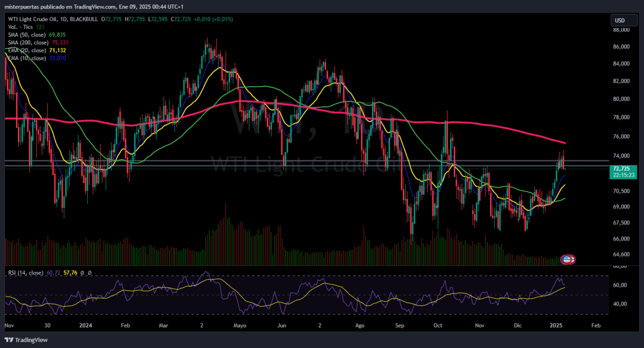Select the RSI (14, close) indicator legend
Image resolution: width=644 pixels, height=348 pixels.
tap(25, 273)
